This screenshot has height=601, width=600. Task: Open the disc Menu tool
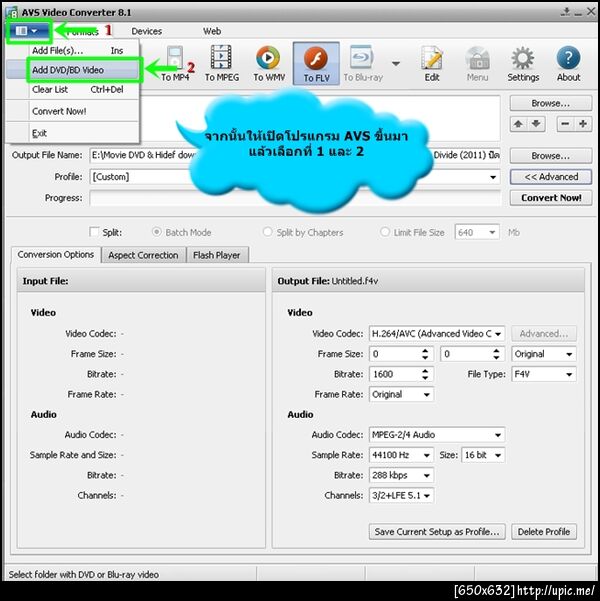tap(477, 64)
